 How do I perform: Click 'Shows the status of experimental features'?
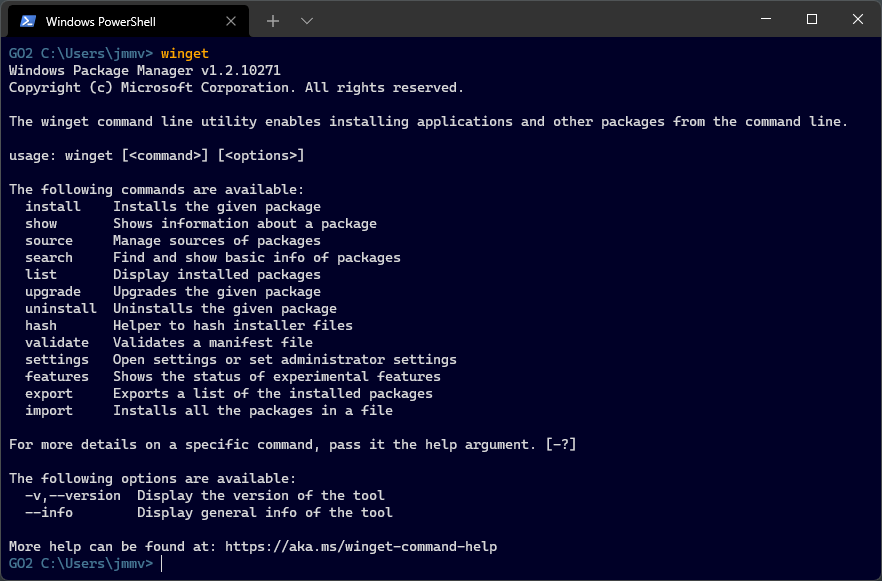click(x=277, y=376)
